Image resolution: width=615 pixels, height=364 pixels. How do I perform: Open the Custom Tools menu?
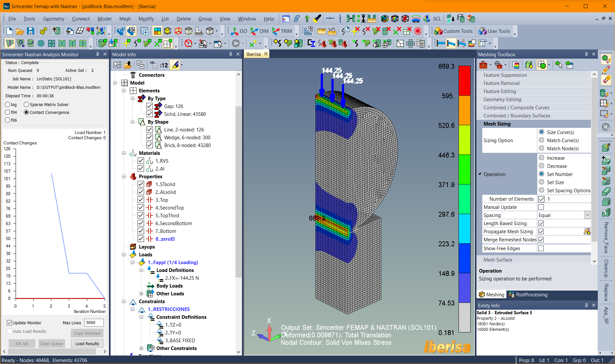[x=453, y=31]
